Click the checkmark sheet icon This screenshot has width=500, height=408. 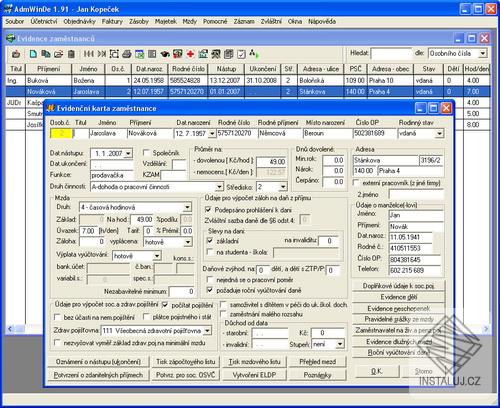point(241,54)
